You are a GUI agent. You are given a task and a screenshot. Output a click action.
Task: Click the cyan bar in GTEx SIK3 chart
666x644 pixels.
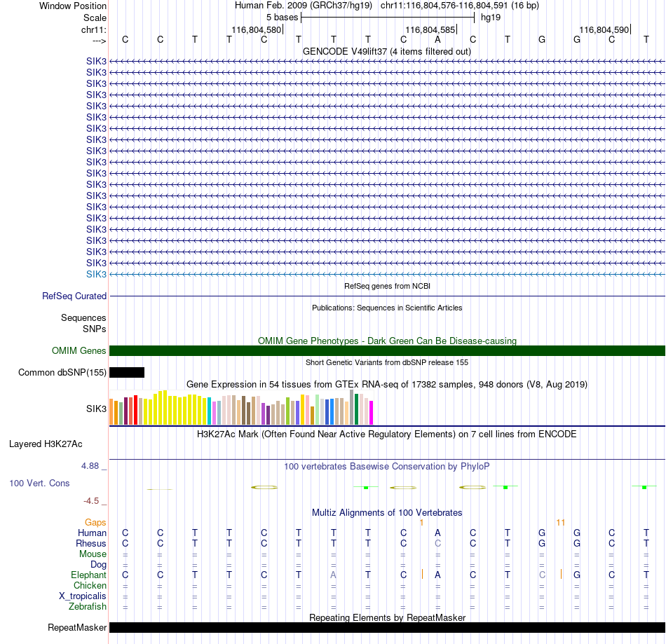click(210, 411)
